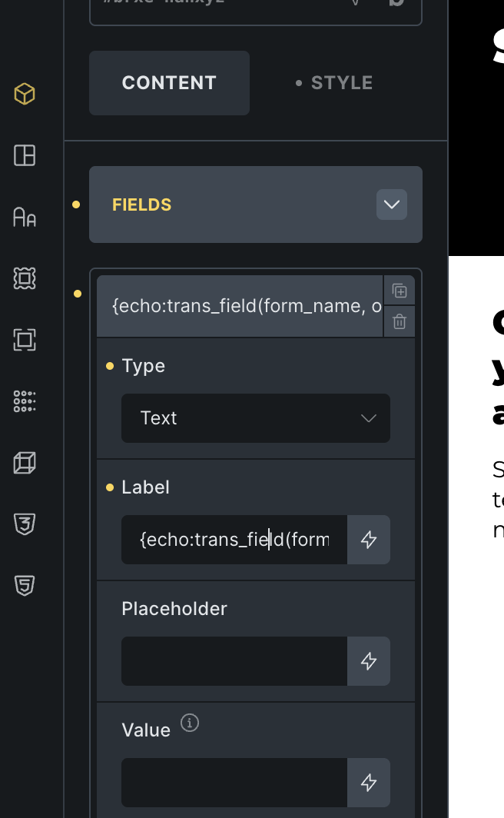The width and height of the screenshot is (504, 818).
Task: Switch to the CONTENT tab
Action: point(169,83)
